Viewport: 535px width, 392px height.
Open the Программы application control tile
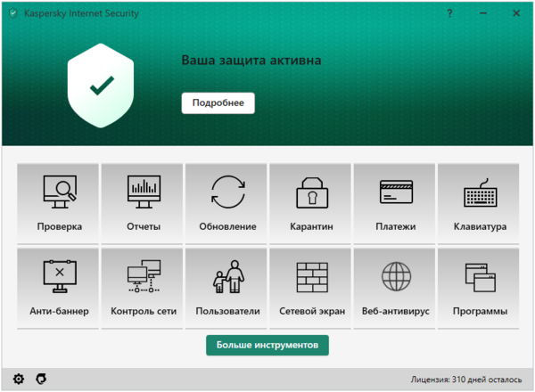click(478, 288)
